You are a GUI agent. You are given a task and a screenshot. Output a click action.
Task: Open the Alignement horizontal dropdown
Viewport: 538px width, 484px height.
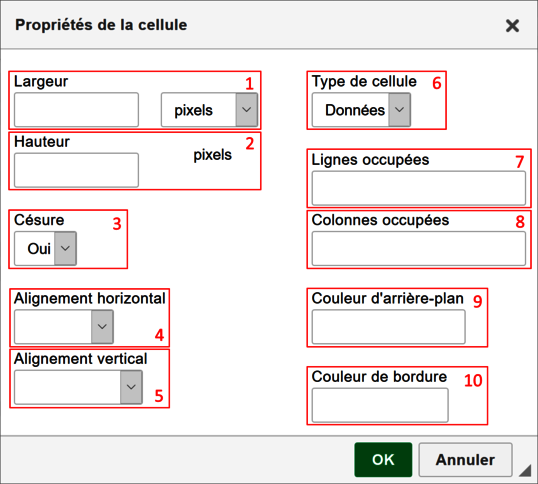click(64, 327)
